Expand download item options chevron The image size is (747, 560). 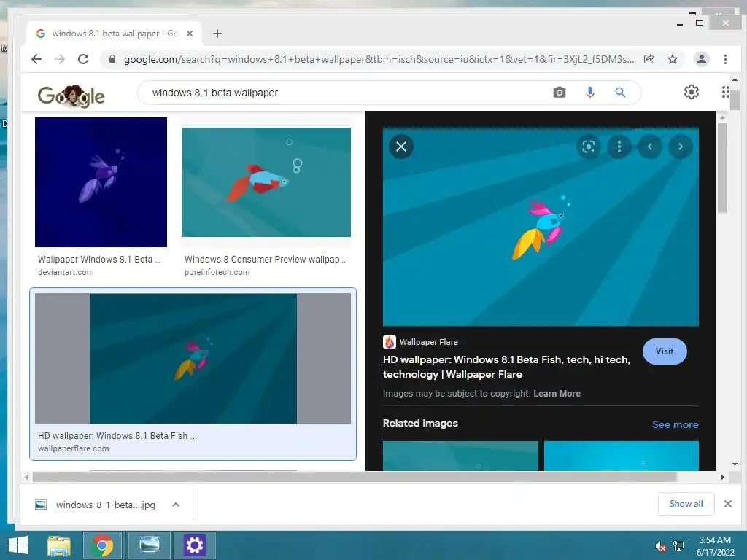[x=176, y=505]
